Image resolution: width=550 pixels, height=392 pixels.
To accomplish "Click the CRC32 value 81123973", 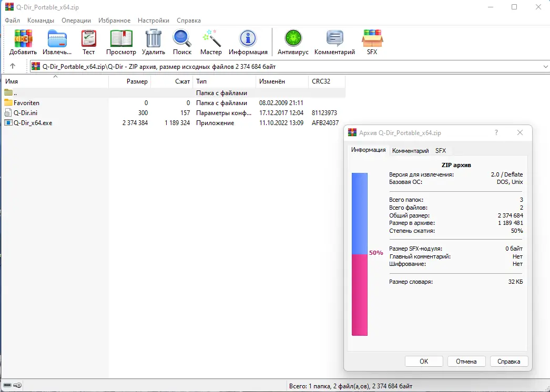I will pos(324,113).
